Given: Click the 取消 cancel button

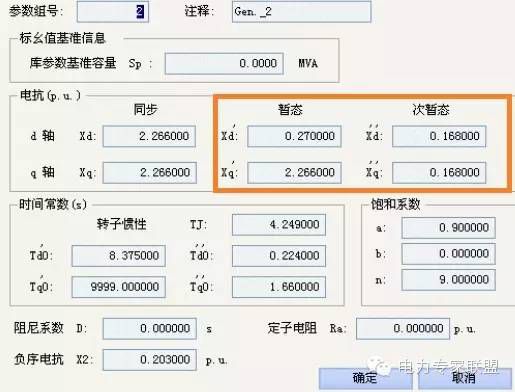Looking at the screenshot, I should pyautogui.click(x=464, y=379).
